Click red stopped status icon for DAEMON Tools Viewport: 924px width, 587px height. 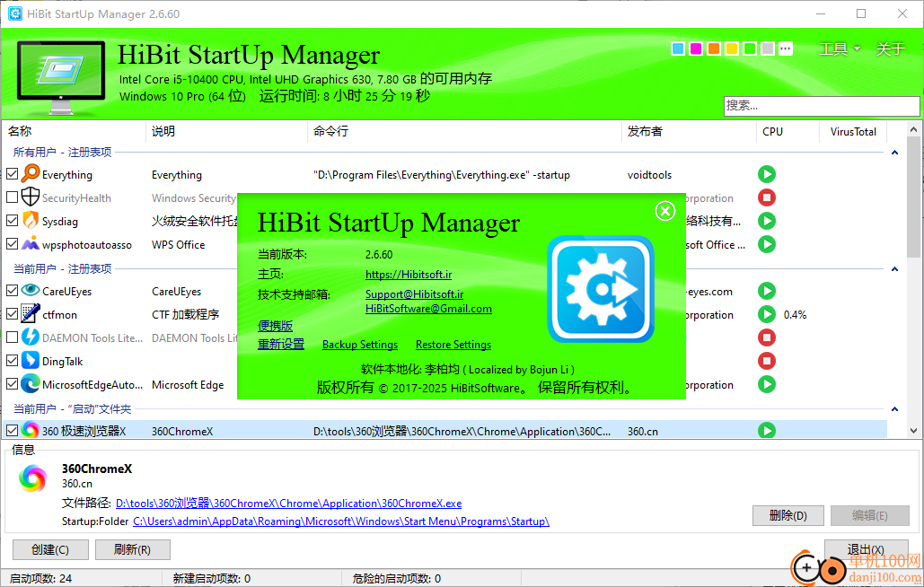coord(767,337)
